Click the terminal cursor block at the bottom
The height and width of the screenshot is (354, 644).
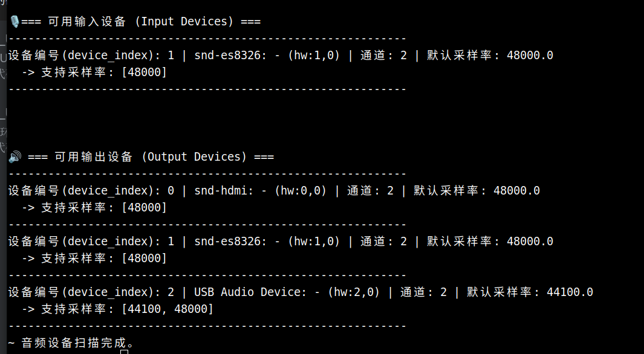[124, 351]
